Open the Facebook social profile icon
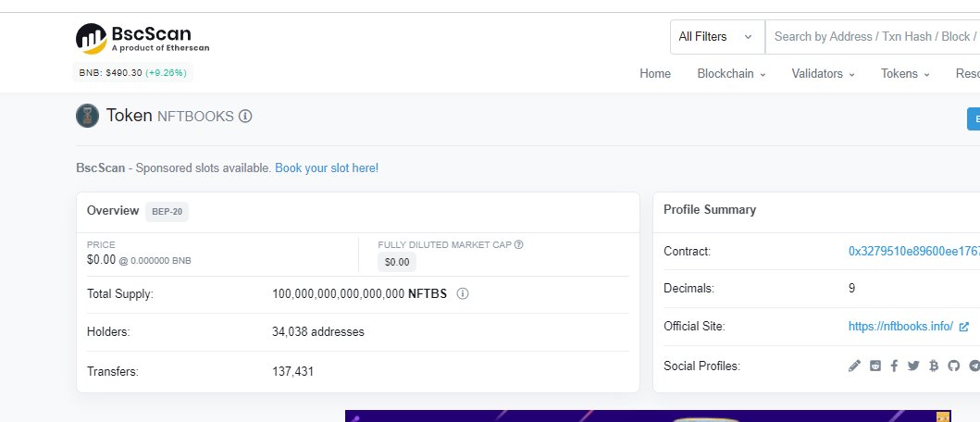Image resolution: width=980 pixels, height=422 pixels. tap(894, 366)
